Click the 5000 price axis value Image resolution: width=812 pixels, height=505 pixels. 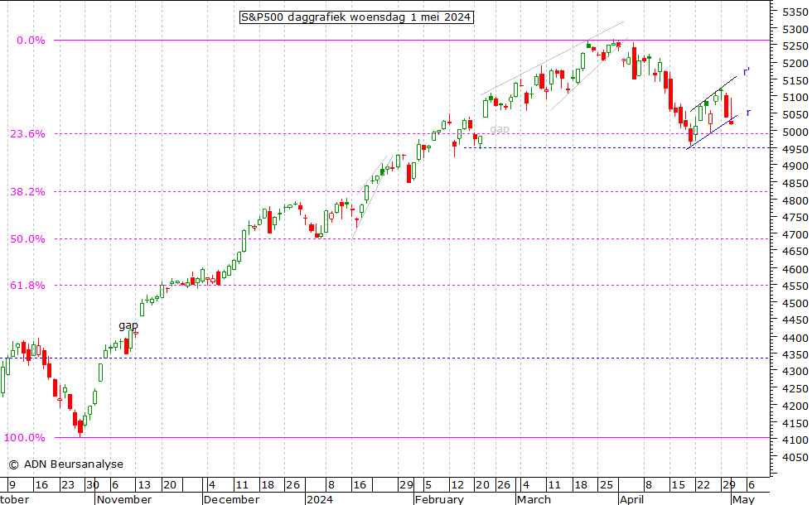click(x=795, y=132)
